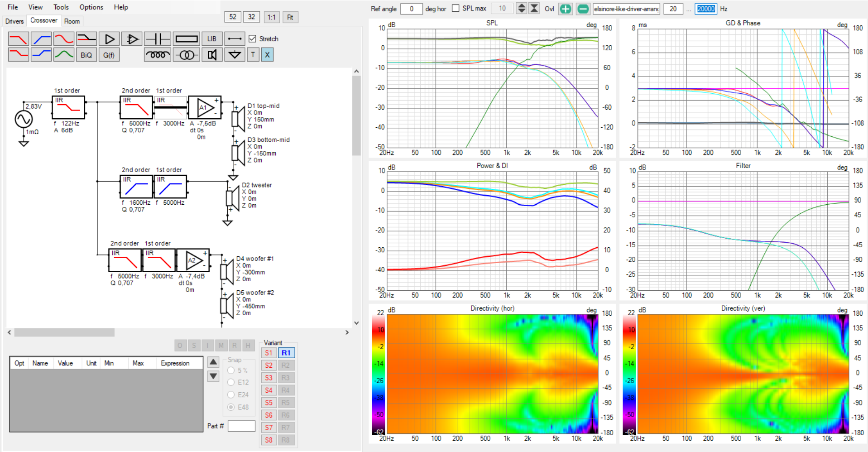Click the 32 zoom button
The height and width of the screenshot is (452, 868).
coord(252,17)
